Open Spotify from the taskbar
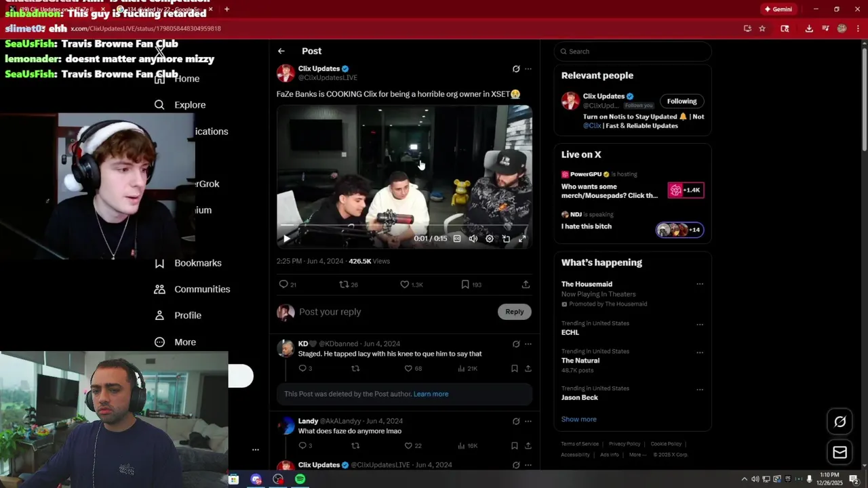 pyautogui.click(x=300, y=479)
